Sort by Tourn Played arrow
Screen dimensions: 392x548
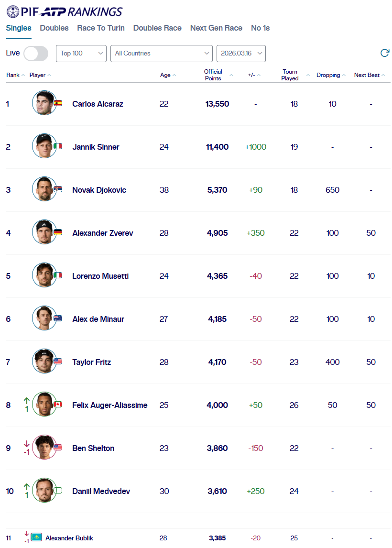(308, 76)
